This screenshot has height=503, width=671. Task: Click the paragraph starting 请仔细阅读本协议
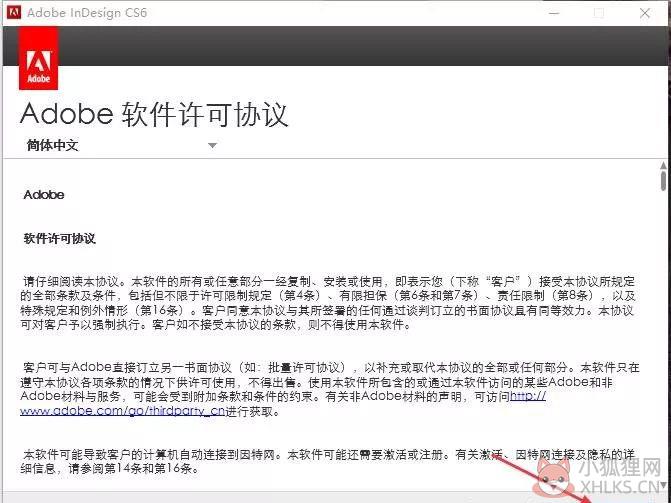point(328,303)
